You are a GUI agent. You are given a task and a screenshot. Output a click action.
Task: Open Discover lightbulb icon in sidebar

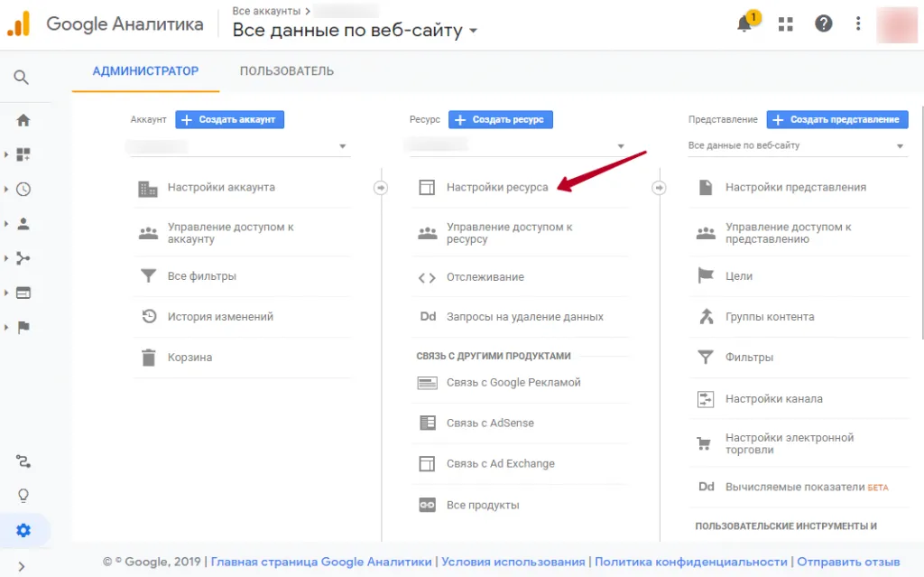pyautogui.click(x=23, y=496)
